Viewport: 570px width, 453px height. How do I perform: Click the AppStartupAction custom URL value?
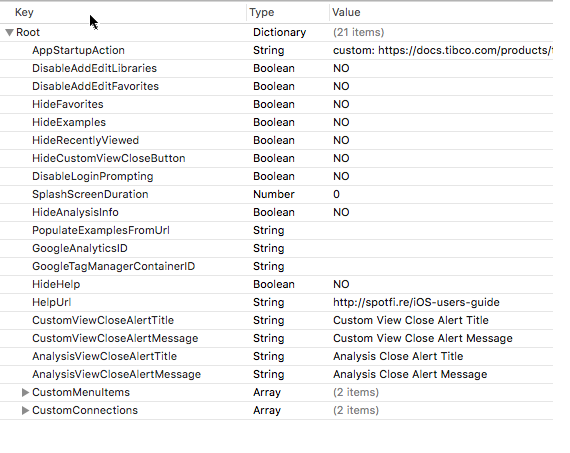[443, 50]
